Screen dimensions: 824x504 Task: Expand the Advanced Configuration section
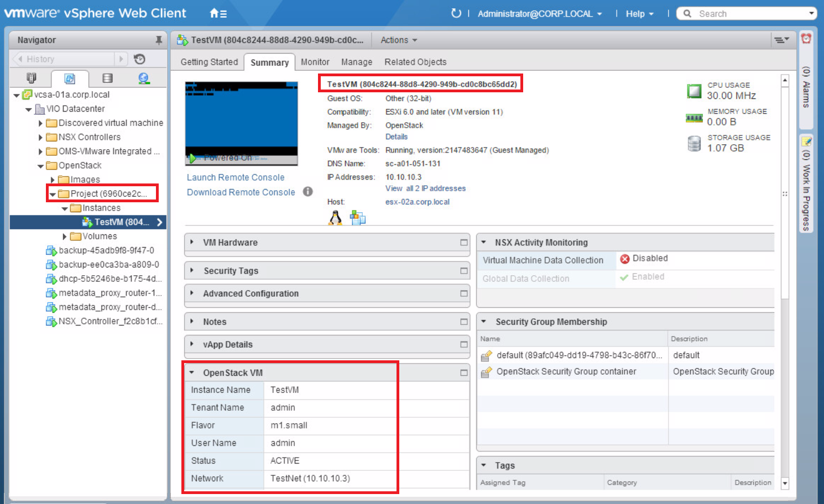pos(192,293)
